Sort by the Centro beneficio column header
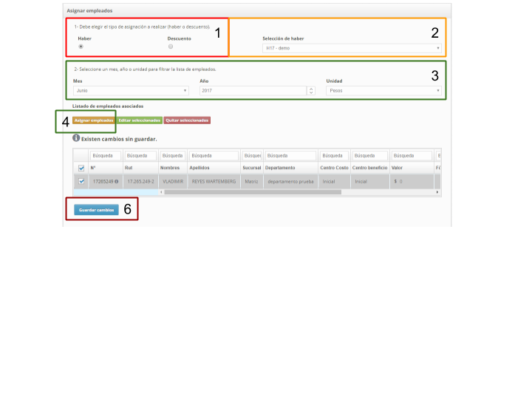Screen dimensions: 532x399 (x=370, y=168)
